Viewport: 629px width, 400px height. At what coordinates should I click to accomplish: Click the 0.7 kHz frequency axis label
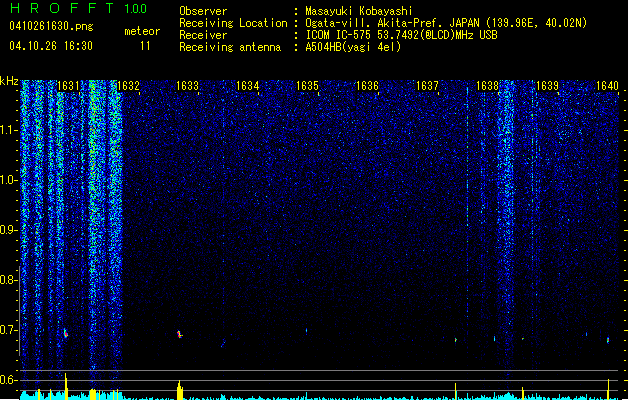pos(9,330)
